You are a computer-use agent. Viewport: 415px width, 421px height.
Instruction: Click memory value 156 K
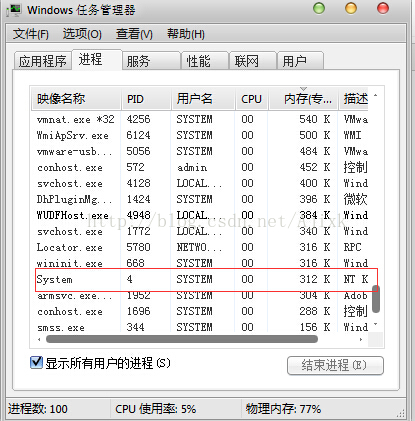pos(315,327)
